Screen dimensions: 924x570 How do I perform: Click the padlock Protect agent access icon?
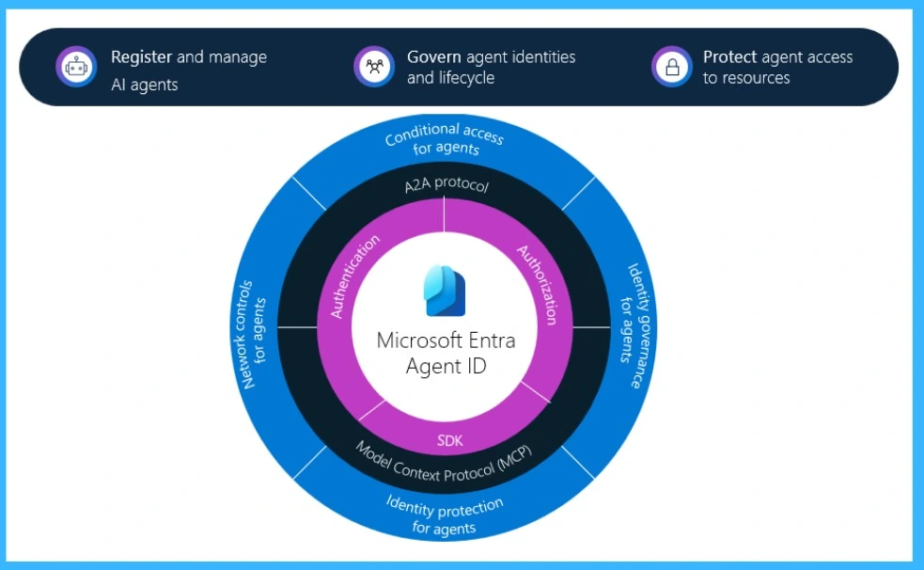click(671, 67)
